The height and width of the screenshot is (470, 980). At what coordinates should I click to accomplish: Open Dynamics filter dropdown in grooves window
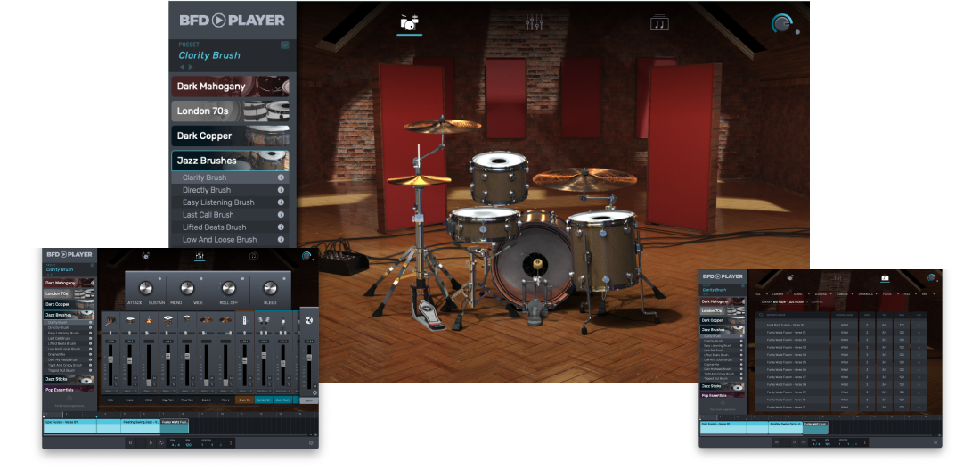[x=868, y=294]
